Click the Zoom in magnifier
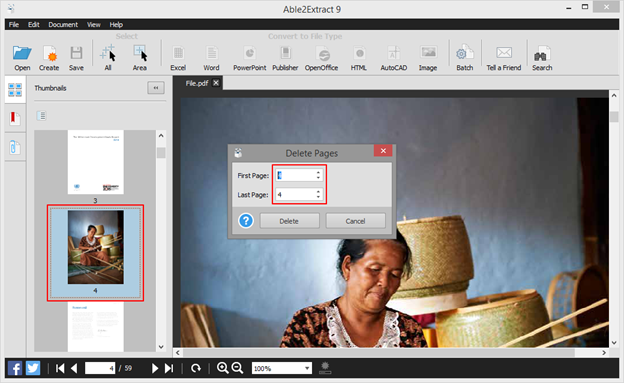The image size is (624, 383). click(x=222, y=368)
